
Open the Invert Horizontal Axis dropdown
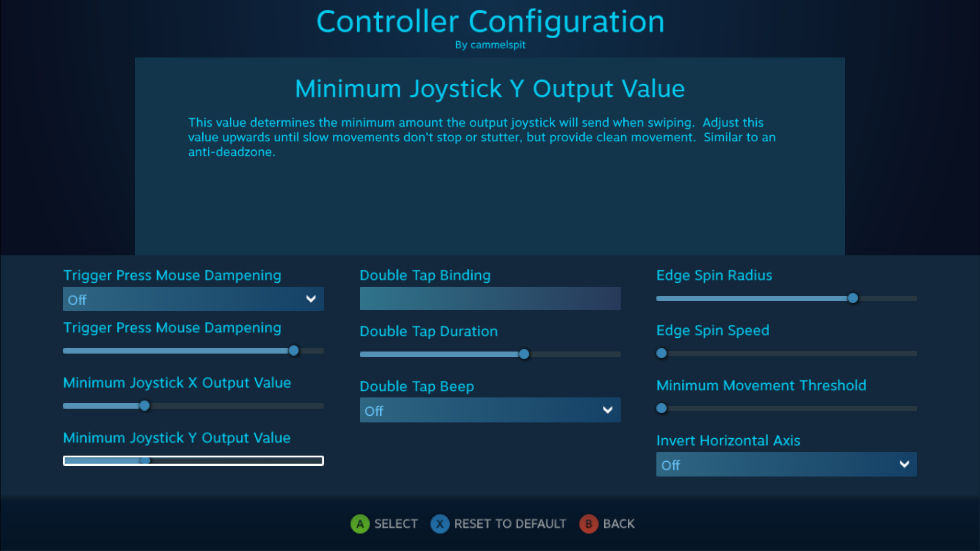click(x=786, y=465)
